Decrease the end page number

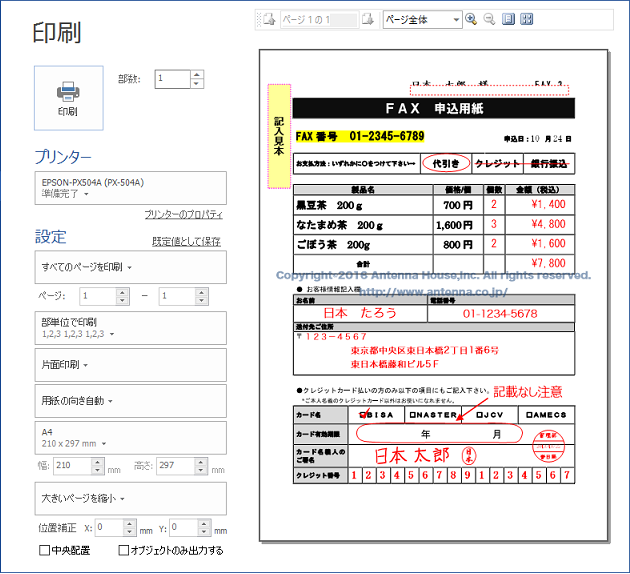click(202, 301)
